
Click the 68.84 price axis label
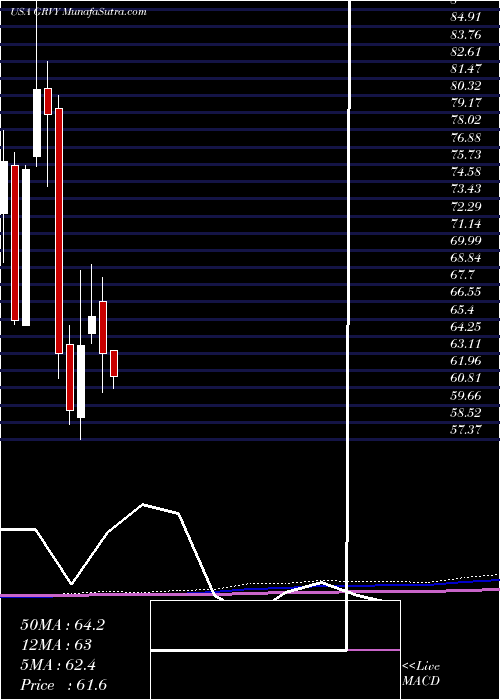click(x=465, y=258)
